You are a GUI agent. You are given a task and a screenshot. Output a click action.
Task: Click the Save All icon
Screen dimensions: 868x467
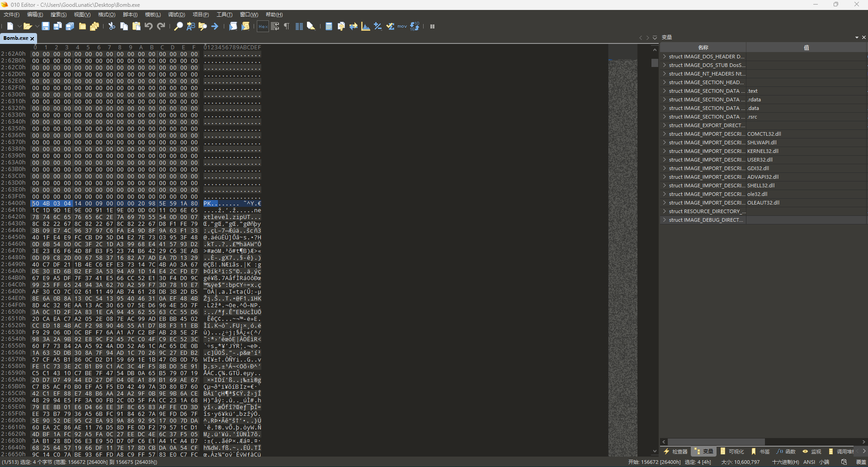70,26
